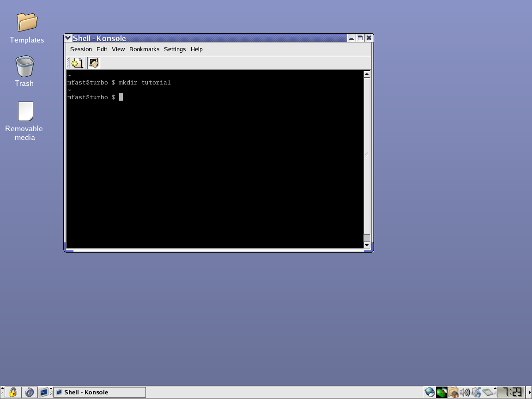Click the panel clock
532x399 pixels.
point(512,392)
